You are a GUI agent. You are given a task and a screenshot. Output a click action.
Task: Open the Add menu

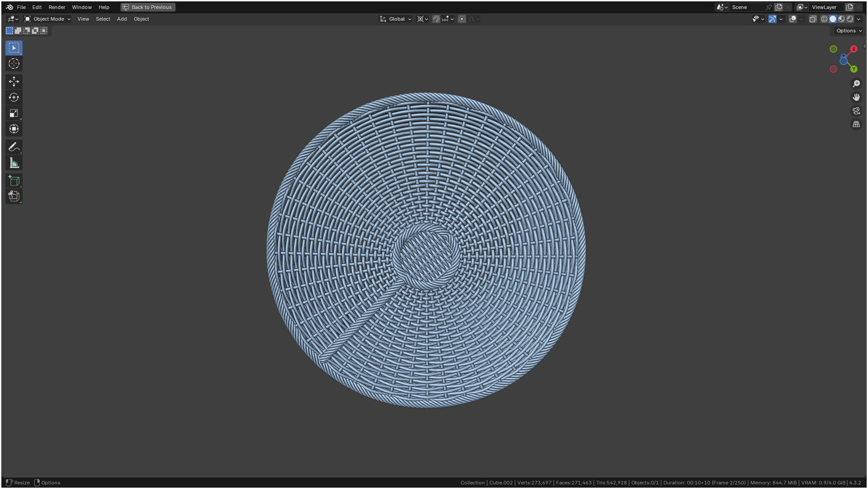coord(122,19)
